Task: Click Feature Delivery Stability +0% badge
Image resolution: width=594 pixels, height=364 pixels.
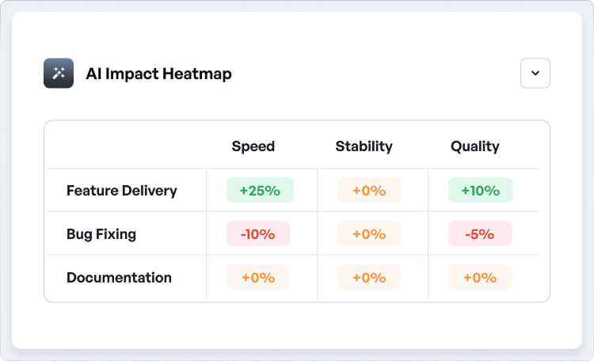Action: tap(369, 191)
